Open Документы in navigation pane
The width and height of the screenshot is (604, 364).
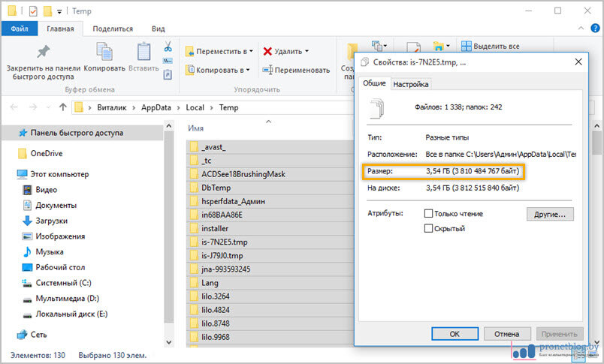[56, 206]
